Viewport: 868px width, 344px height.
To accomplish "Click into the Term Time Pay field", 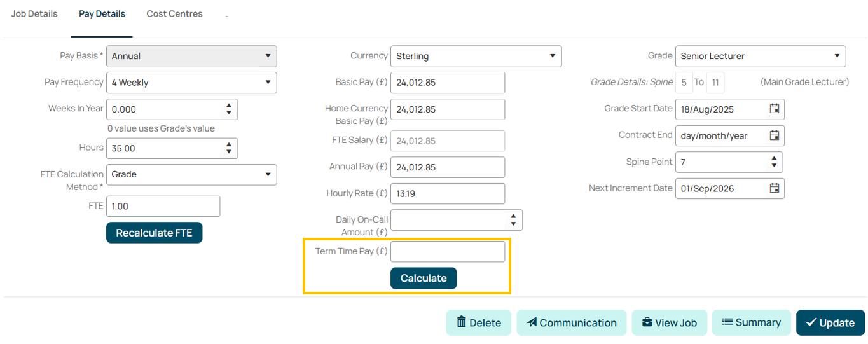I will 448,252.
